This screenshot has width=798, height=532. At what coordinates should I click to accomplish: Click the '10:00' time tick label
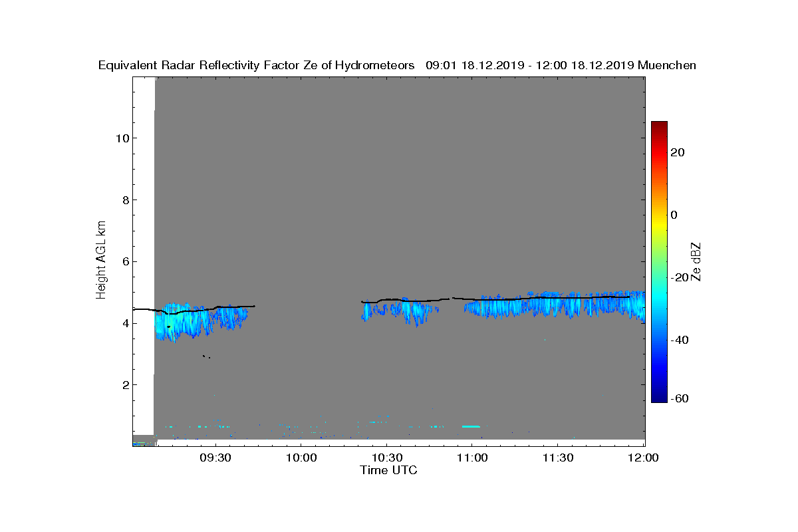301,458
